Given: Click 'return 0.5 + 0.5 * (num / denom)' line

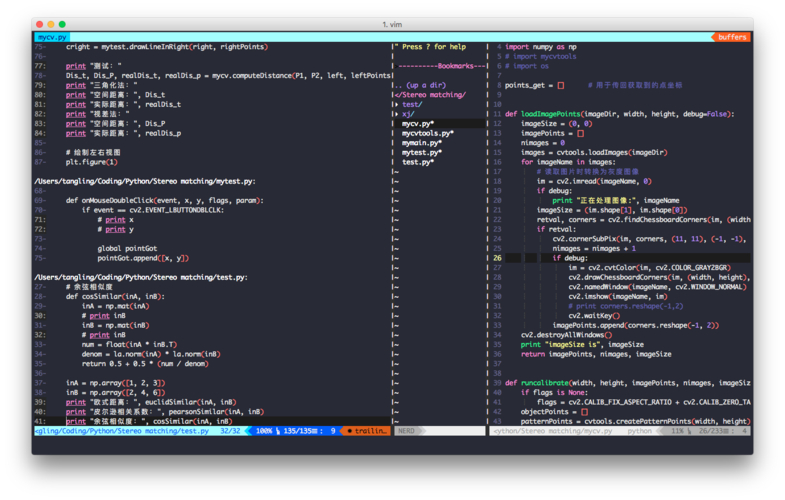Looking at the screenshot, I should click(x=145, y=364).
